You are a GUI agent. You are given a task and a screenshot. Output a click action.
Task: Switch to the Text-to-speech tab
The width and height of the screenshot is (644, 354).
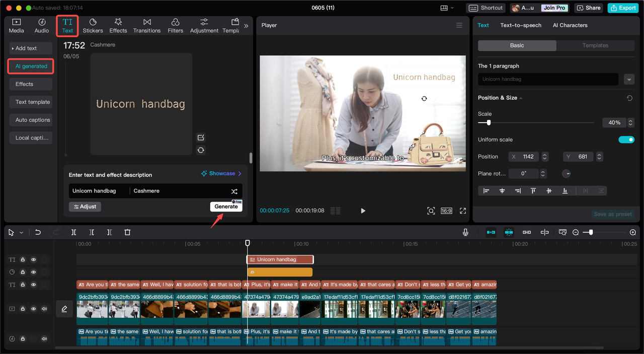(521, 25)
